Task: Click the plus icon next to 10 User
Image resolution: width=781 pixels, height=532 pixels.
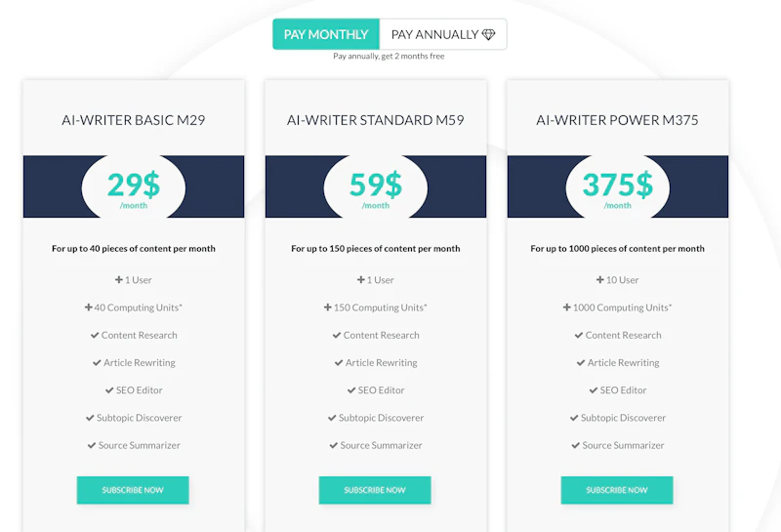Action: [x=598, y=280]
